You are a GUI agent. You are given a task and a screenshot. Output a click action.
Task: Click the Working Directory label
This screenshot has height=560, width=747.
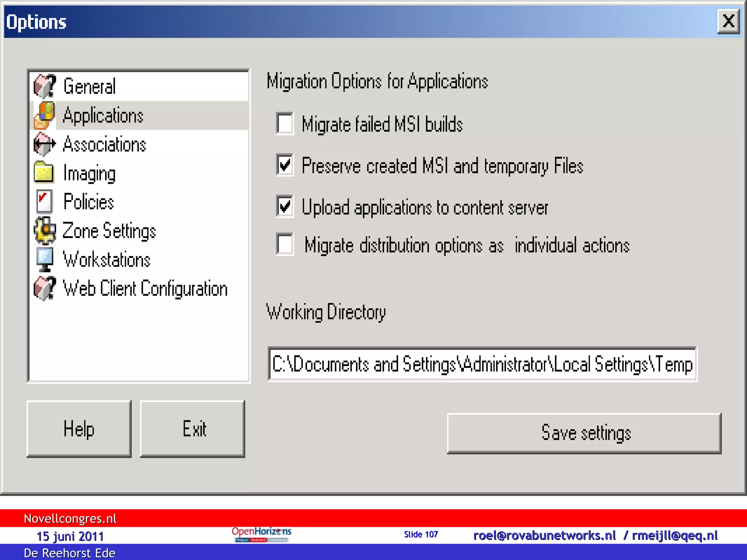coord(326,312)
